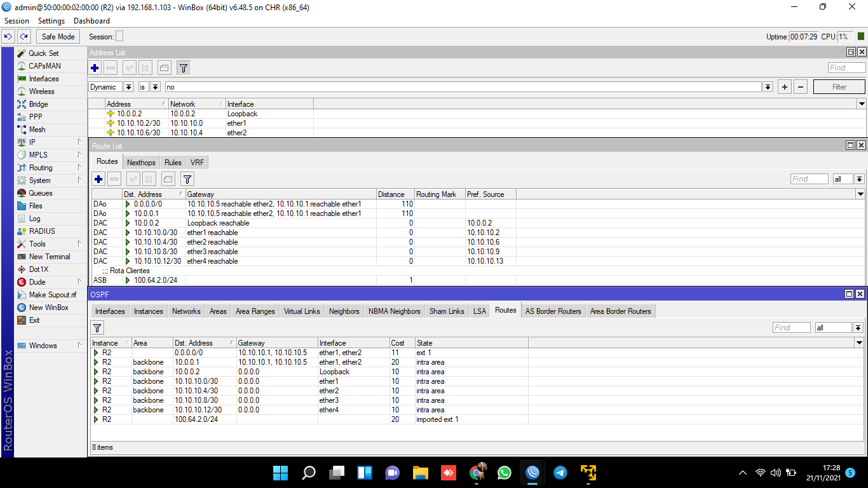
Task: Remove the filter condition with the minus button
Action: click(801, 87)
